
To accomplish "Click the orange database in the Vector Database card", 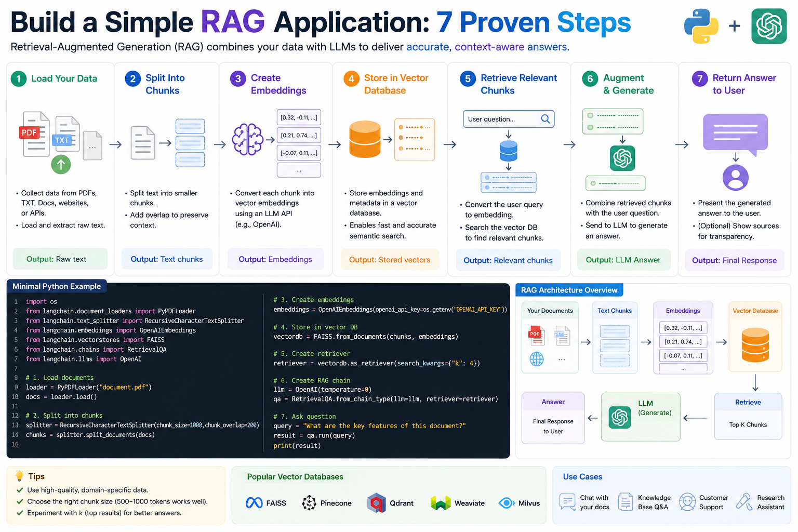I will pyautogui.click(x=755, y=344).
